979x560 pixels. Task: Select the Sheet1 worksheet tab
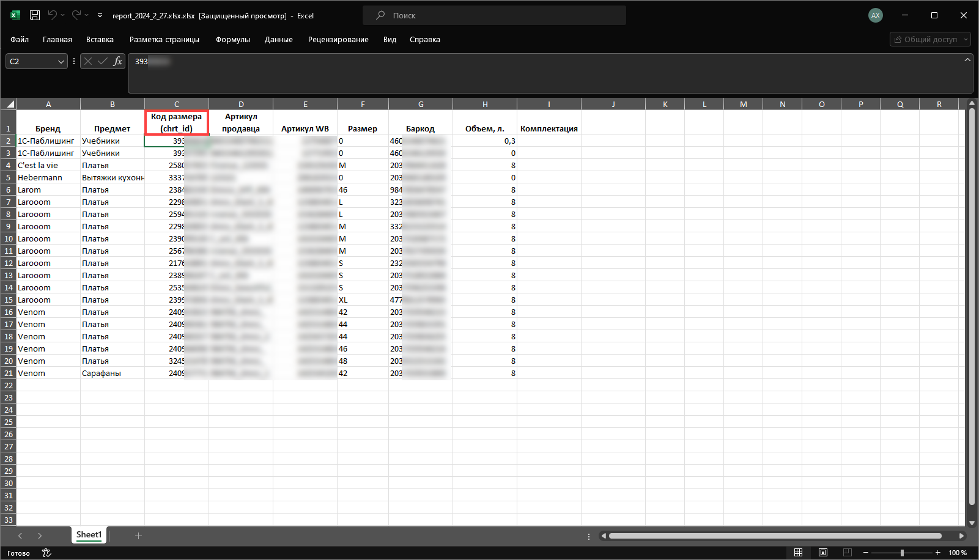(89, 535)
